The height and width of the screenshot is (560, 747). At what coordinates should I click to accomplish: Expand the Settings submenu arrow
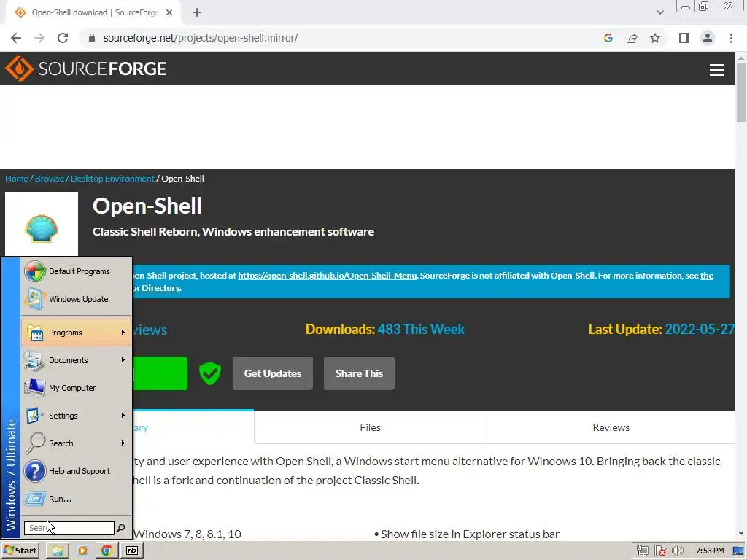click(123, 415)
